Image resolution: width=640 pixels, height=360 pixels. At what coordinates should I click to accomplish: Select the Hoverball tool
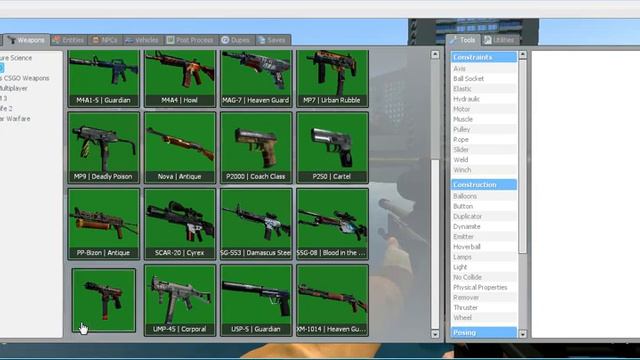point(484,247)
